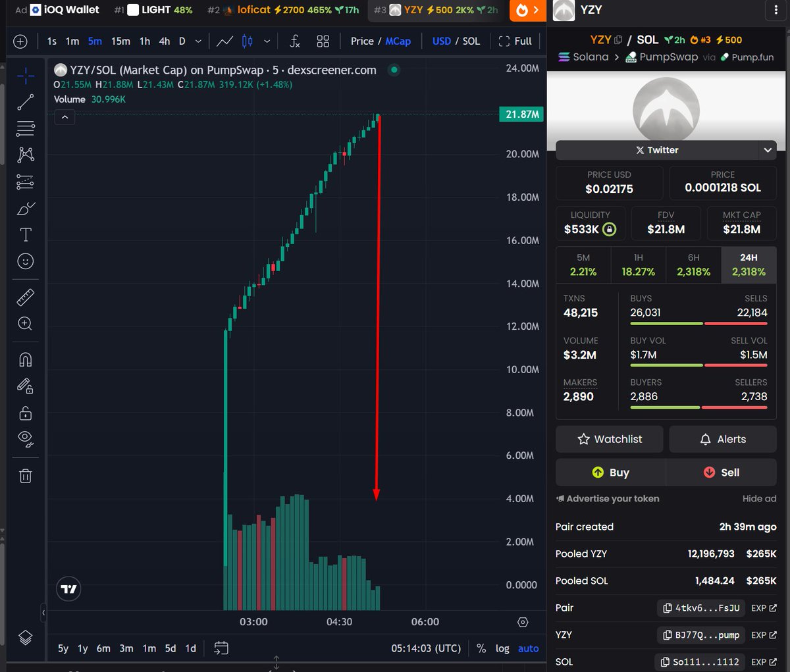Delete drawings with trash icon
The height and width of the screenshot is (672, 790).
(x=26, y=476)
